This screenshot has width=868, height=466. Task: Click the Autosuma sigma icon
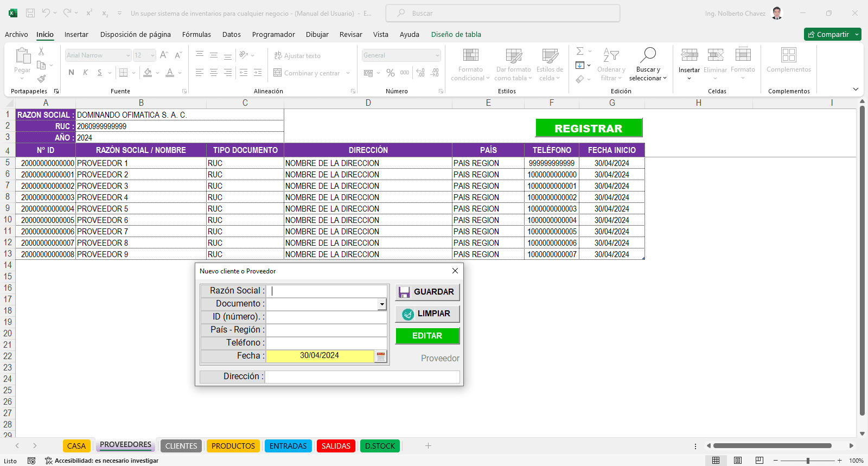pos(580,51)
